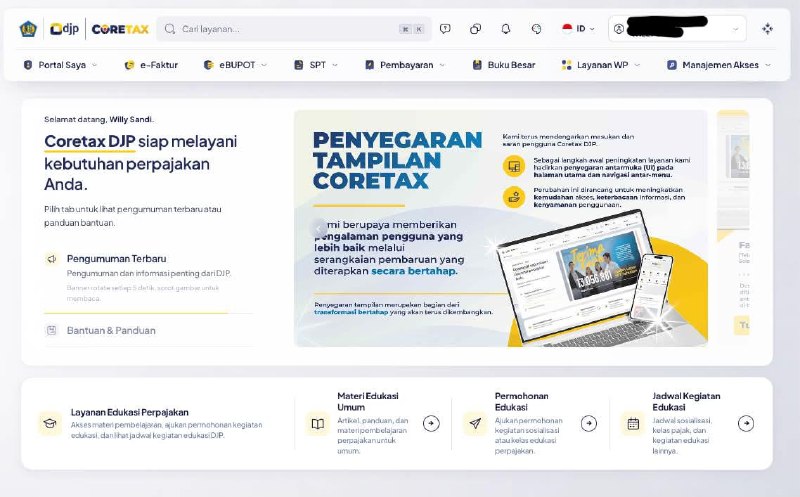Click the Buku Besar ledger icon

[x=477, y=65]
